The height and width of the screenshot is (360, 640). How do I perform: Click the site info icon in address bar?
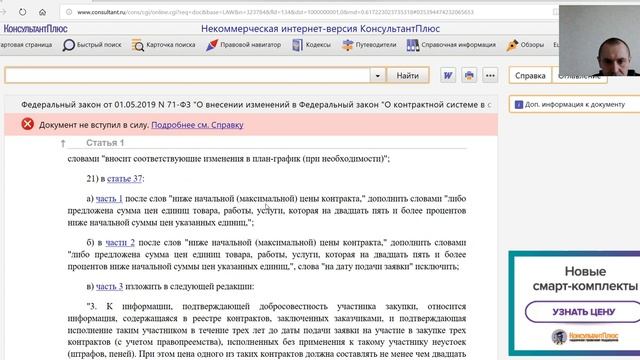(x=69, y=12)
